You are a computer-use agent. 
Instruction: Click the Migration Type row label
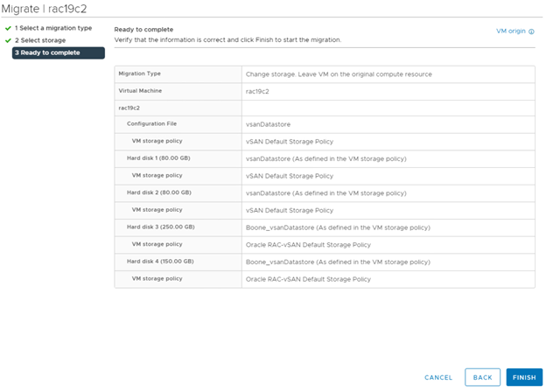pyautogui.click(x=140, y=73)
